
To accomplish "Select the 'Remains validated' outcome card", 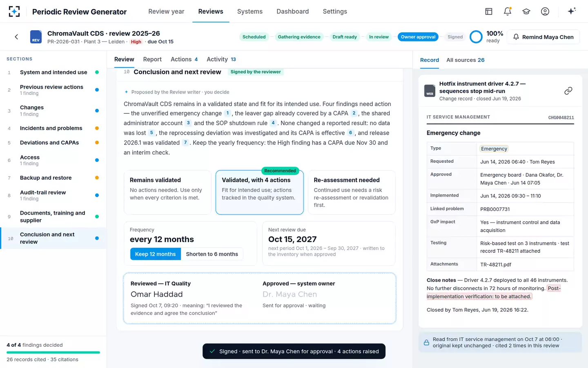I will [x=167, y=192].
